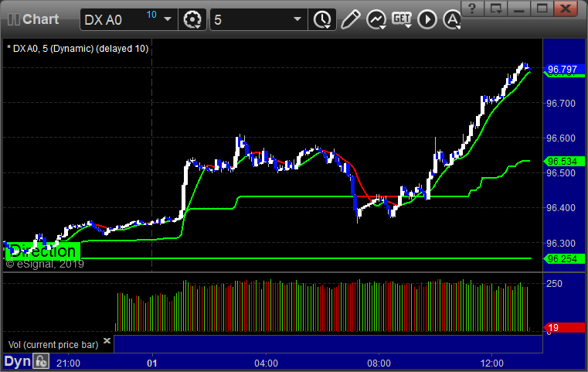
Task: Toggle the lock icon next to Dyn
Action: coord(41,361)
